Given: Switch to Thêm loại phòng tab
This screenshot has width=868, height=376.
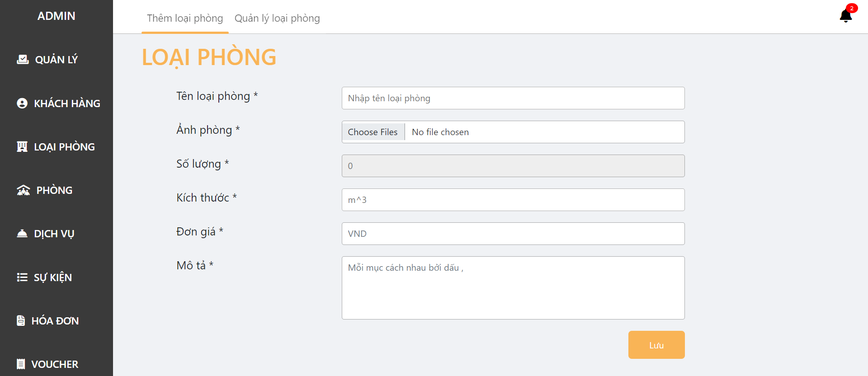Looking at the screenshot, I should point(185,18).
